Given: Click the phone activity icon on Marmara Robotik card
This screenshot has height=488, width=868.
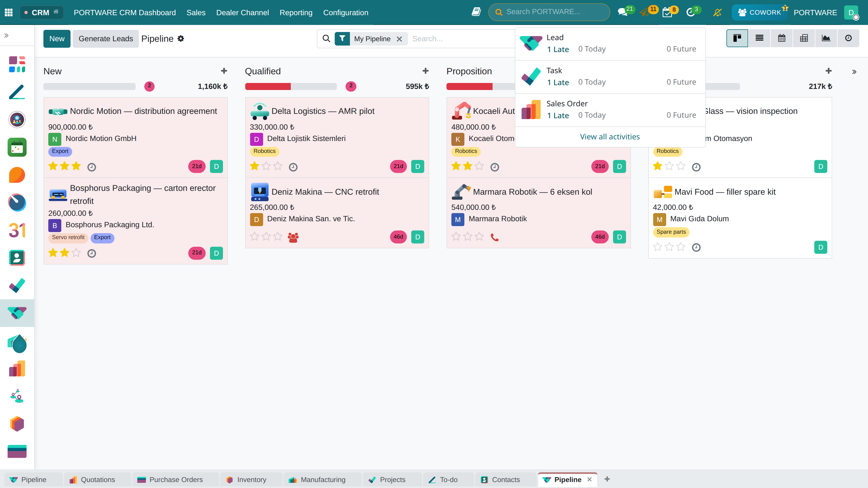Looking at the screenshot, I should 494,237.
